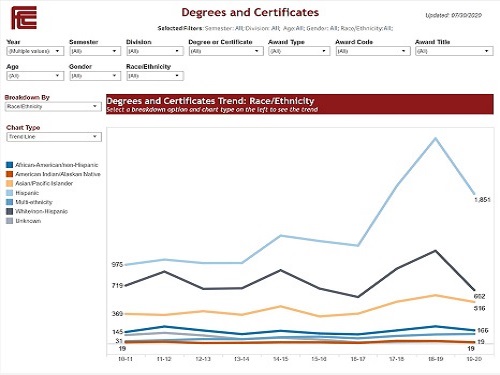Click the 516 data label
Viewport: 500px width, 375px height.
(x=479, y=308)
